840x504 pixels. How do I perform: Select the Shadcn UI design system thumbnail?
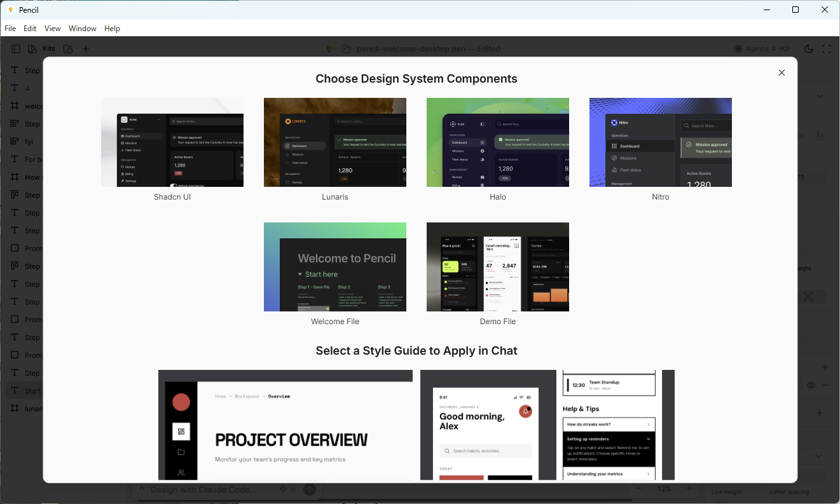click(x=172, y=142)
